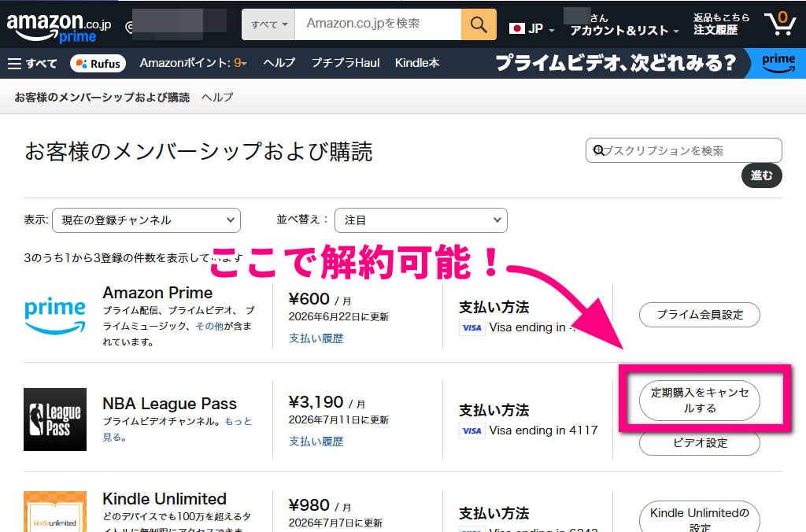
Task: Open お客様のメンバーシップおよび購読 sub-nav tab
Action: (102, 97)
